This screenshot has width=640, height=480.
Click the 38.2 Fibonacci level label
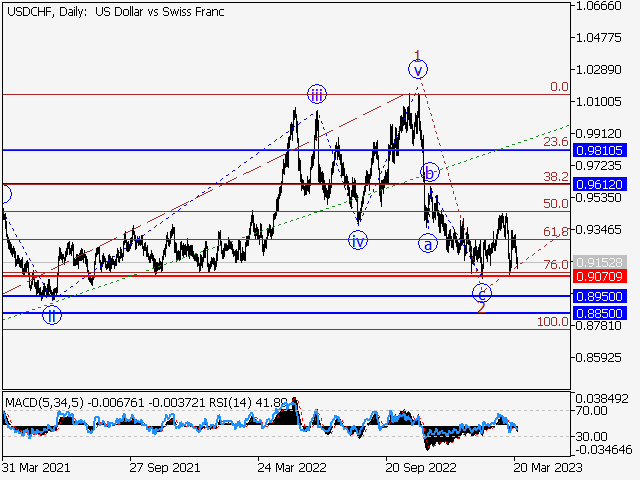(x=556, y=176)
